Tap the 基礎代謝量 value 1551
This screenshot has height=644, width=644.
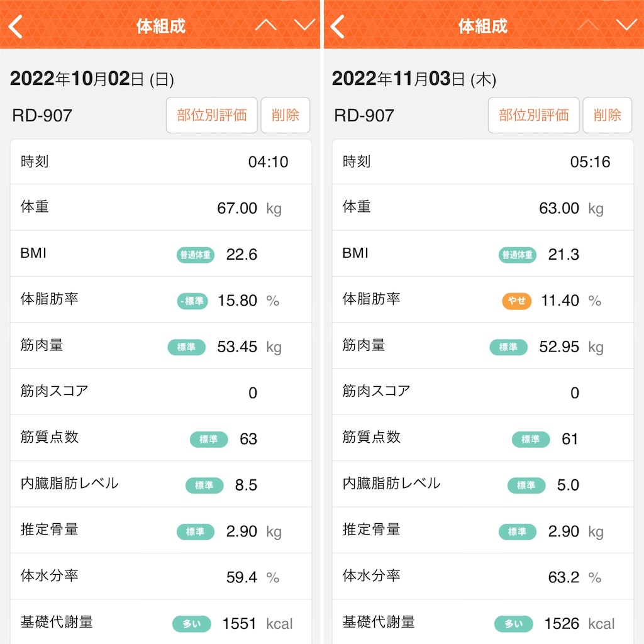[239, 623]
